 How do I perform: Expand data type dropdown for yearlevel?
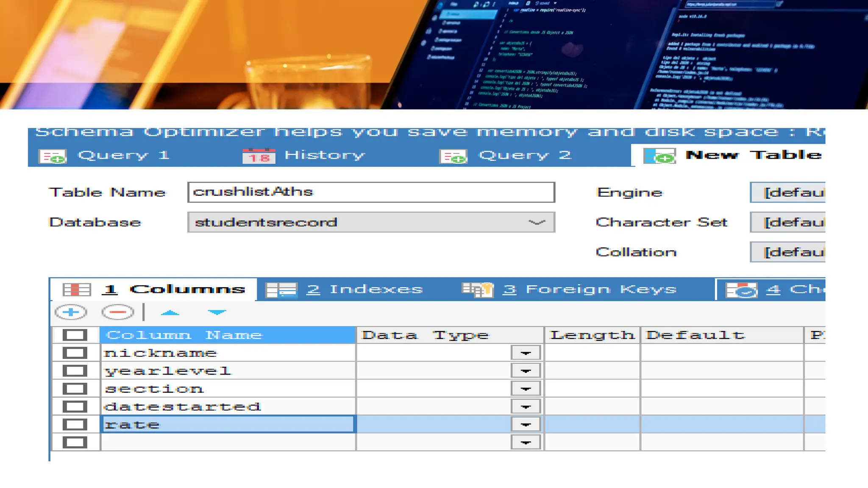click(526, 371)
